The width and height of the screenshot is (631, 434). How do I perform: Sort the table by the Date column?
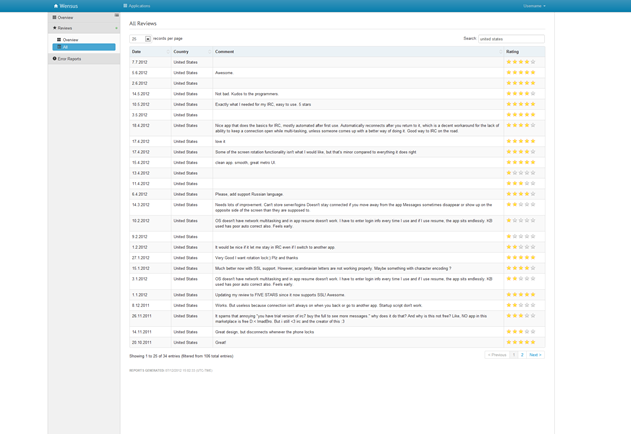pos(149,51)
